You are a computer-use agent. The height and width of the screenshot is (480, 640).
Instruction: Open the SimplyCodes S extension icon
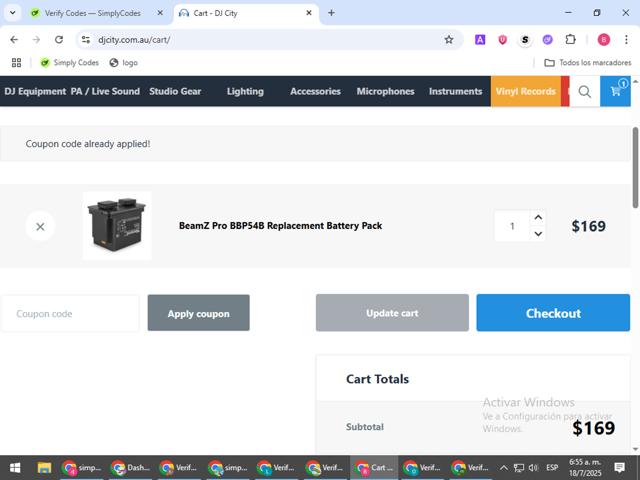pyautogui.click(x=525, y=40)
